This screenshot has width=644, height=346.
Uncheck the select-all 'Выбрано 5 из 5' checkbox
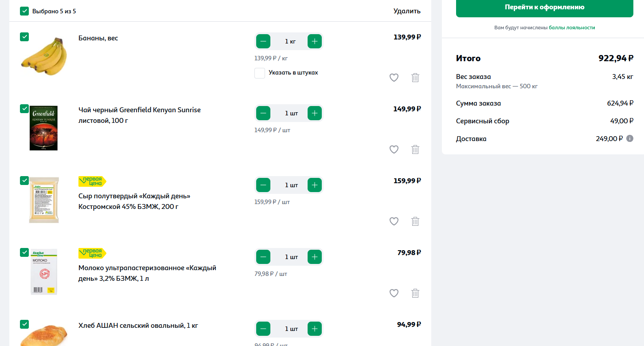24,11
